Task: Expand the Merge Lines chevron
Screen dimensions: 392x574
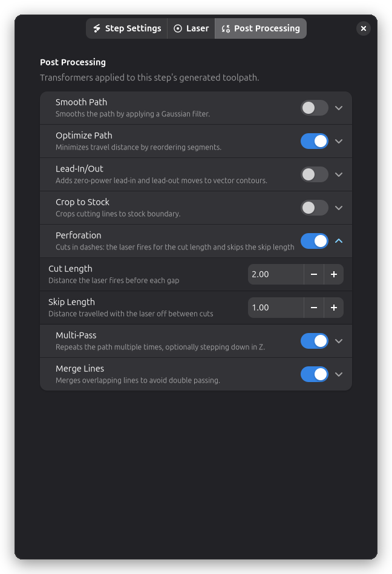Action: click(339, 374)
